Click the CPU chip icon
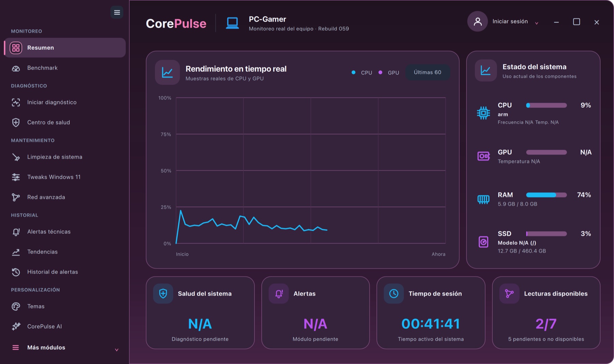 pyautogui.click(x=483, y=113)
